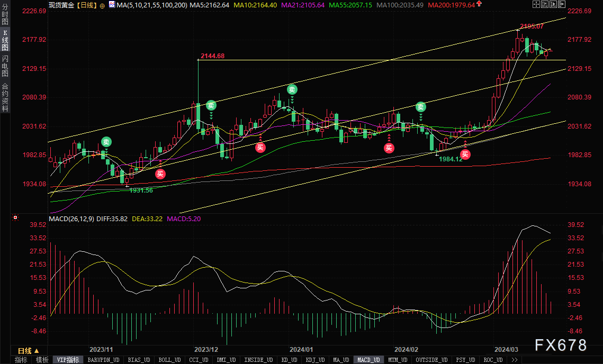The width and height of the screenshot is (603, 364).
Task: Click the green 卖 sell marker near 2024/01
Action: pyautogui.click(x=292, y=89)
